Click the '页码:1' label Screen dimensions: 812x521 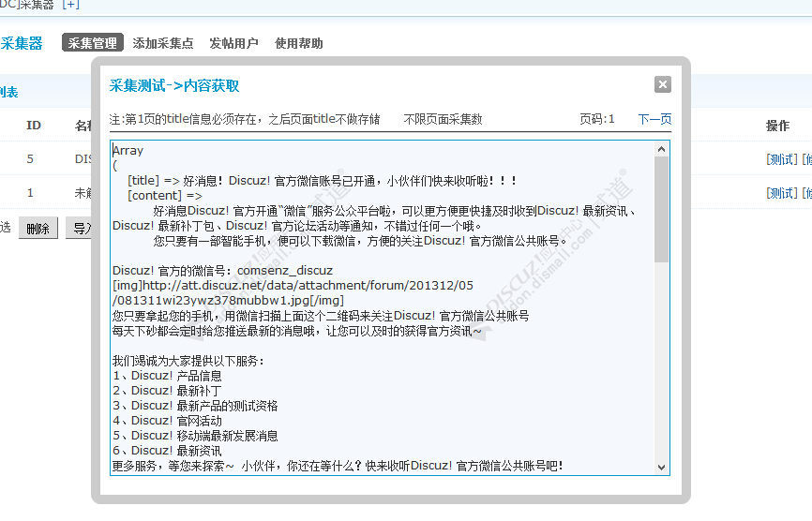click(596, 120)
